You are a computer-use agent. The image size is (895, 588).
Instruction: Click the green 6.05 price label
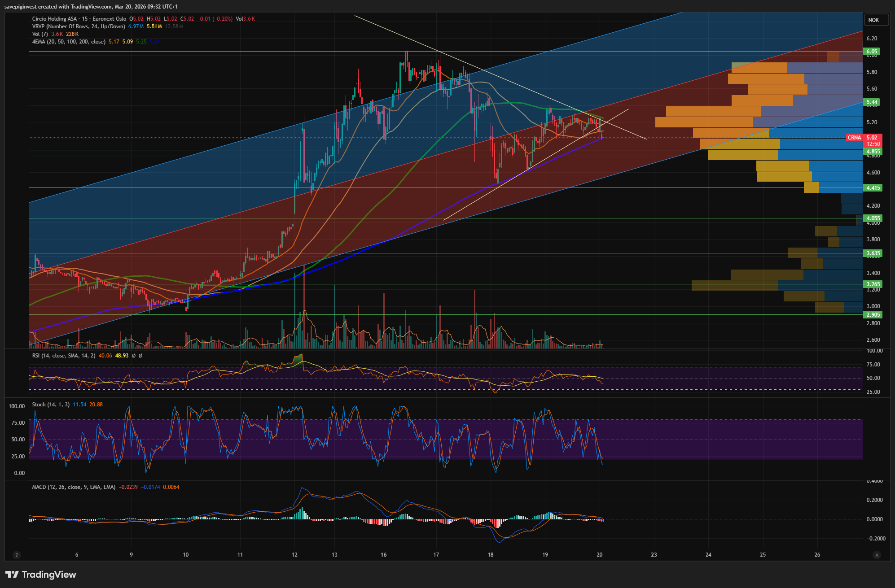(872, 52)
